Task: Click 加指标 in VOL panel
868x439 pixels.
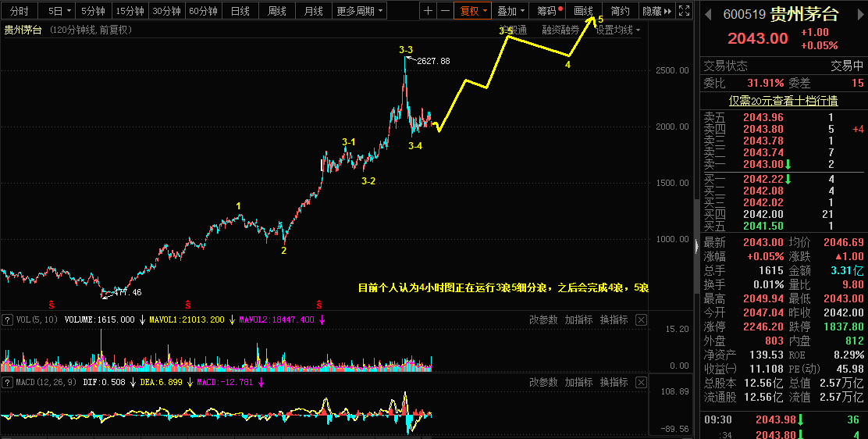Action: (578, 319)
